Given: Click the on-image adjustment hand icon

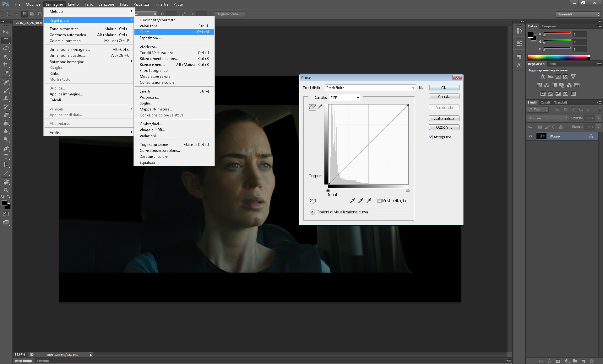Looking at the screenshot, I should tap(312, 201).
